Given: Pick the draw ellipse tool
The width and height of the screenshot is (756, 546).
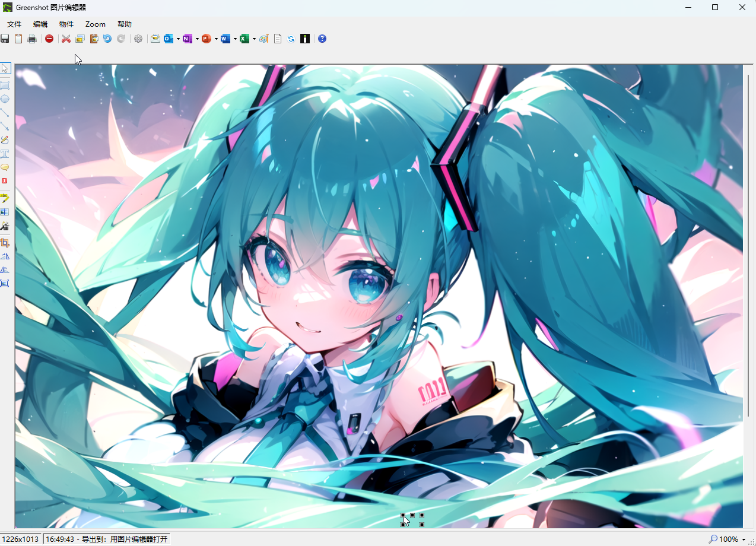Looking at the screenshot, I should coord(5,99).
